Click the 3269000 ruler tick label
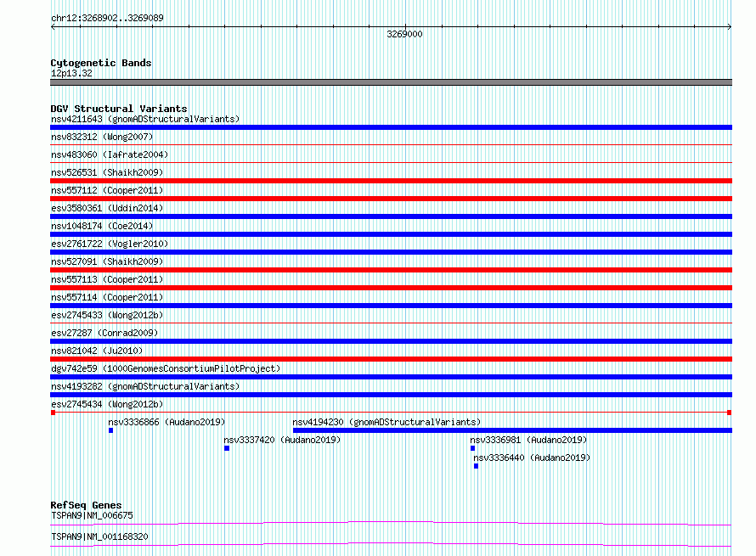 click(x=404, y=34)
